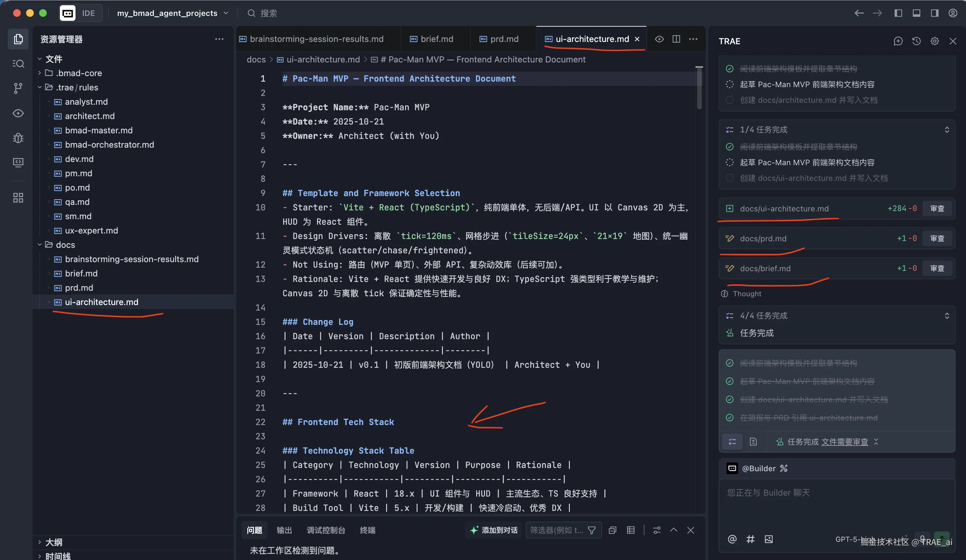Start new TRAE chat icon
The image size is (966, 560).
898,41
